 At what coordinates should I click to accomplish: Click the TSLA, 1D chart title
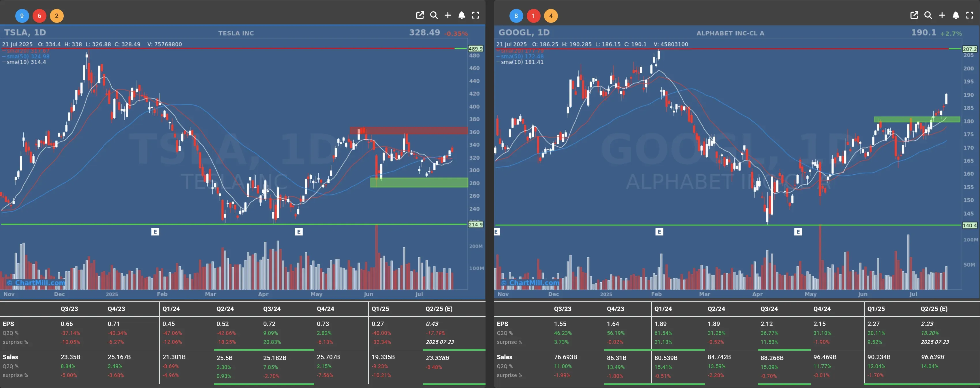click(x=25, y=32)
